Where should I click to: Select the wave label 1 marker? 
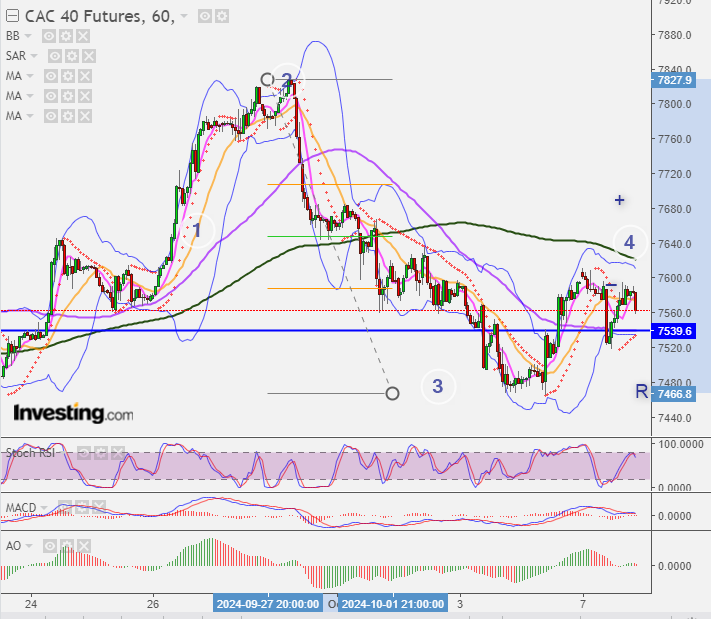coord(196,230)
